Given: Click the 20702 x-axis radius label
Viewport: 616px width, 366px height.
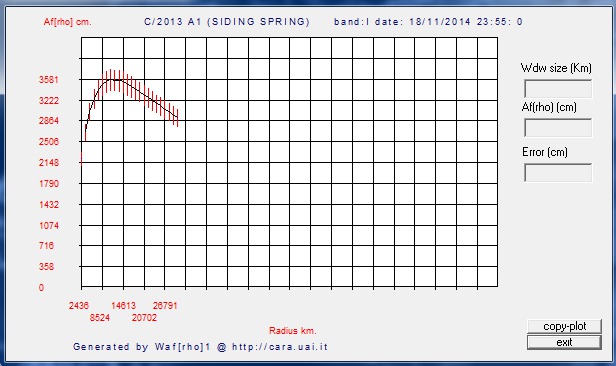Looking at the screenshot, I should coord(144,318).
